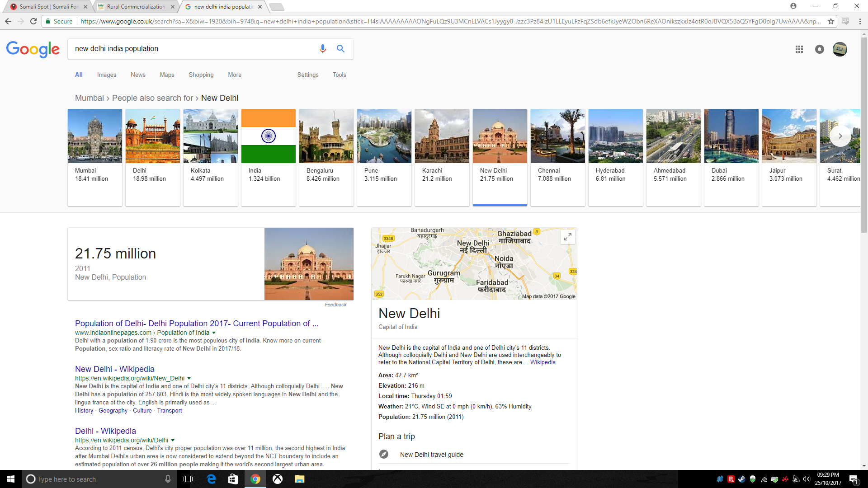Viewport: 868px width, 488px height.
Task: Select the Dubai city card
Action: pyautogui.click(x=731, y=157)
